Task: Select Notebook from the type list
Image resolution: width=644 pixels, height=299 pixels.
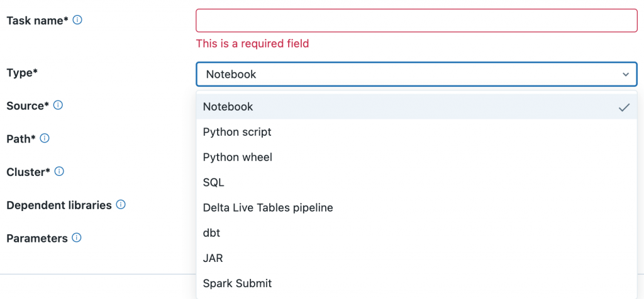Action: tap(228, 107)
